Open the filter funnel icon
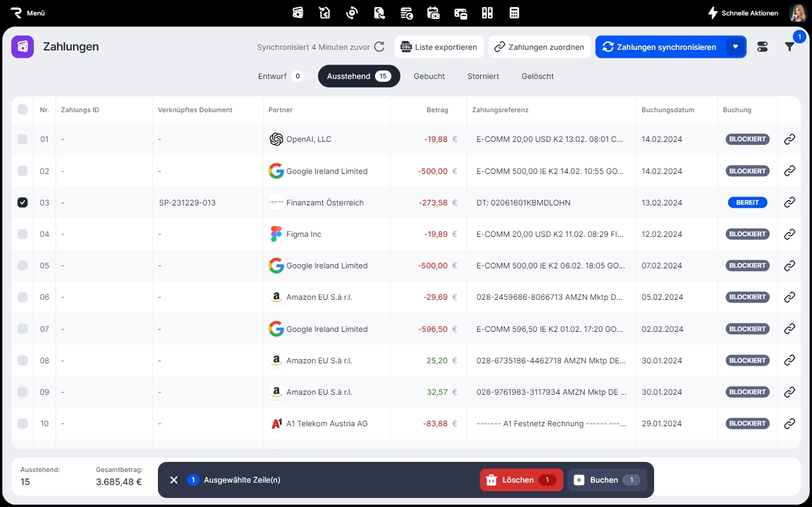The height and width of the screenshot is (507, 812). pyautogui.click(x=789, y=47)
